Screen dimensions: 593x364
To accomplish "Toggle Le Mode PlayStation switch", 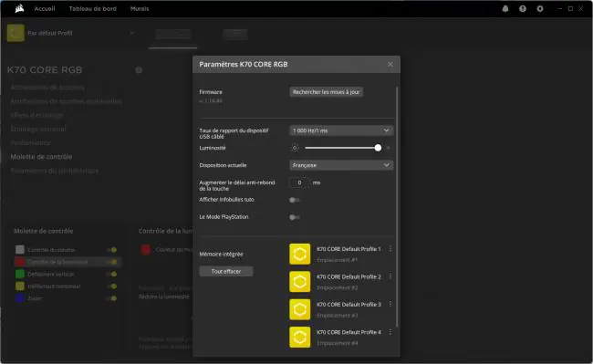I will (295, 217).
